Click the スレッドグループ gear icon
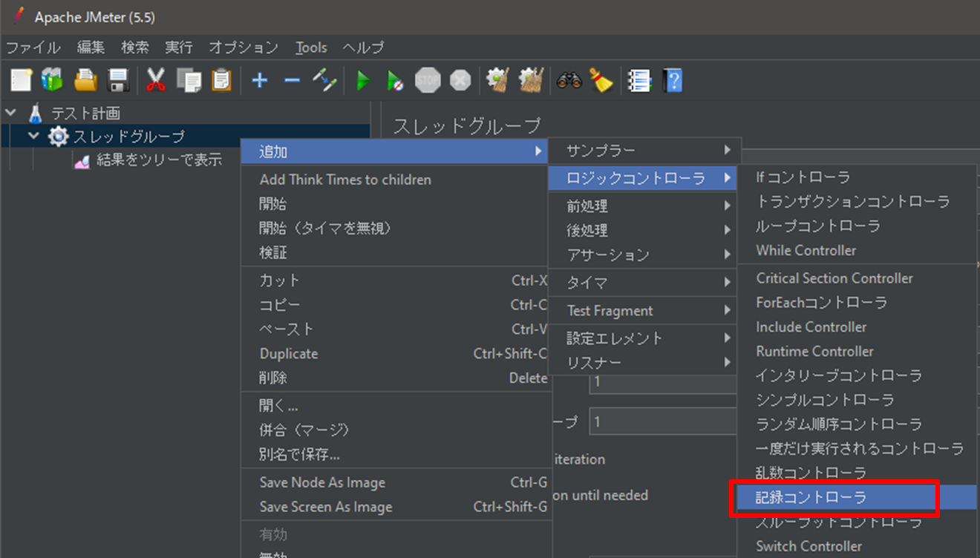This screenshot has height=558, width=980. [x=58, y=137]
